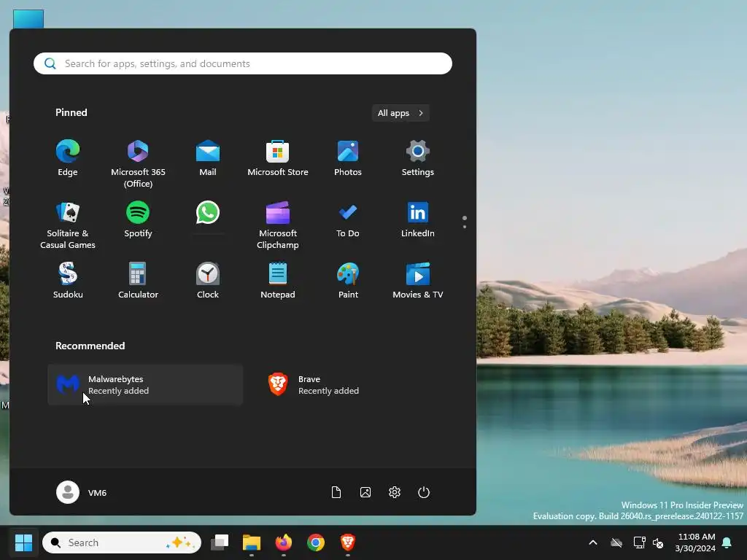Open the VM6 user account menu
Screen dimensions: 747x560
[82, 492]
